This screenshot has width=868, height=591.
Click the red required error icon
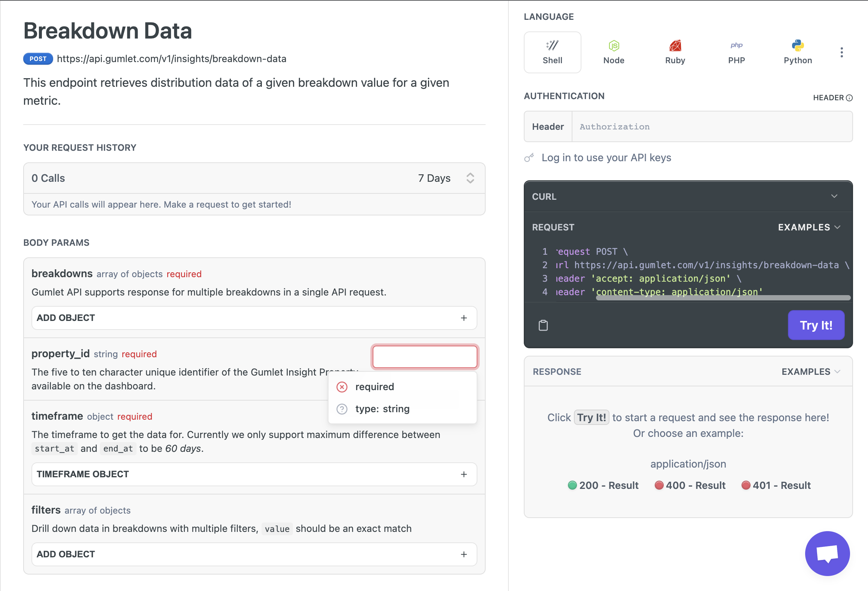342,386
